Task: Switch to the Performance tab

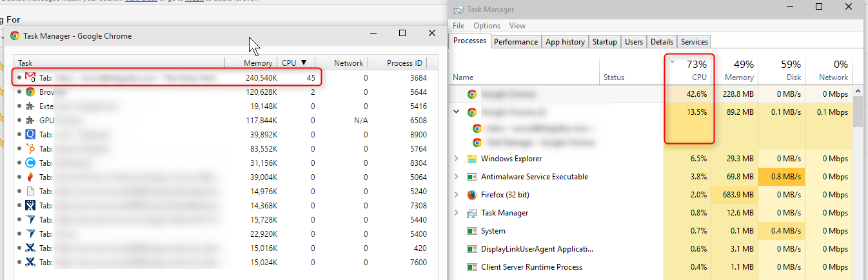Action: point(516,42)
